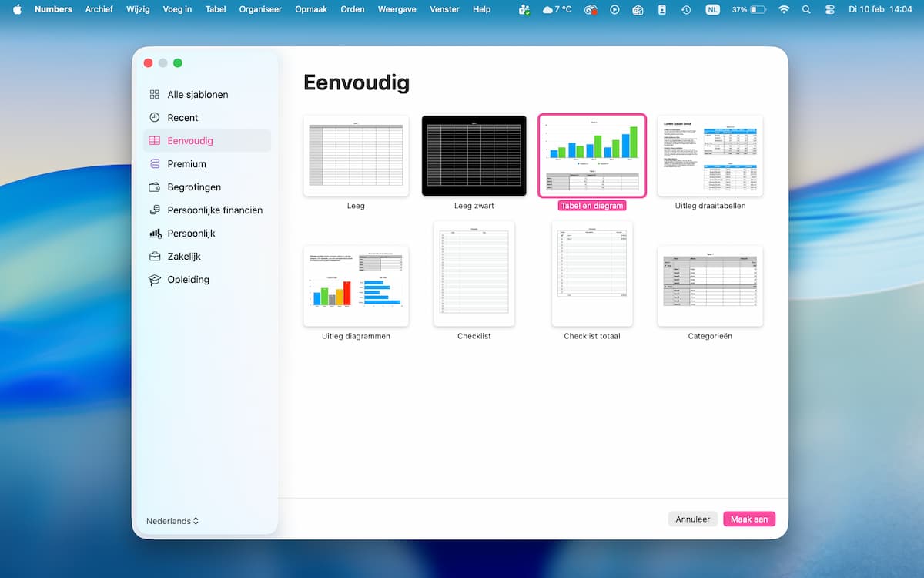
Task: Click the Opleiding graduation cap icon
Action: tap(154, 280)
